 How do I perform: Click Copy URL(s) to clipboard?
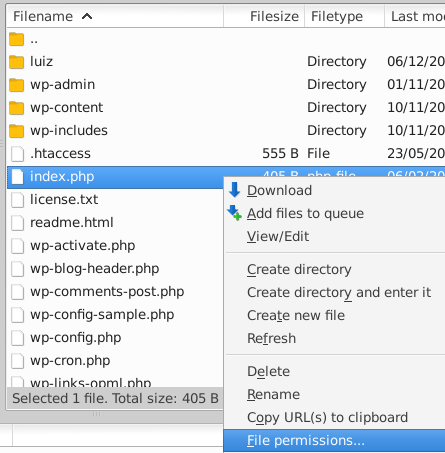point(327,417)
